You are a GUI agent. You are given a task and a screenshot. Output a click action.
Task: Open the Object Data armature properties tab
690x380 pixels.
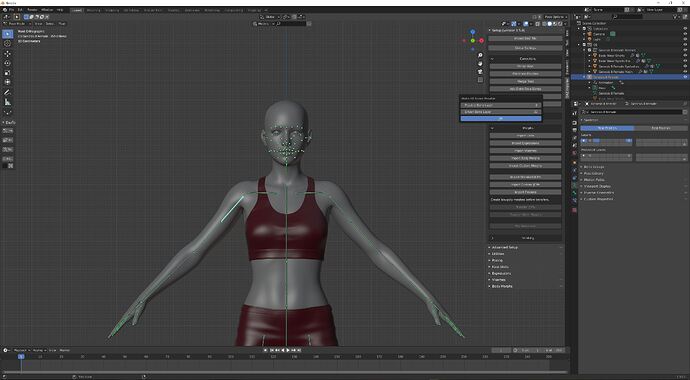574,186
